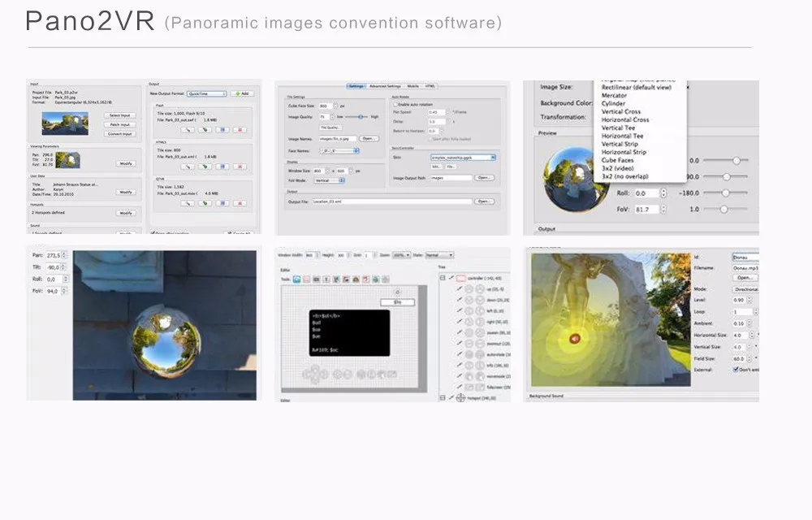Click blue open-output icon in QTVR section

222,203
